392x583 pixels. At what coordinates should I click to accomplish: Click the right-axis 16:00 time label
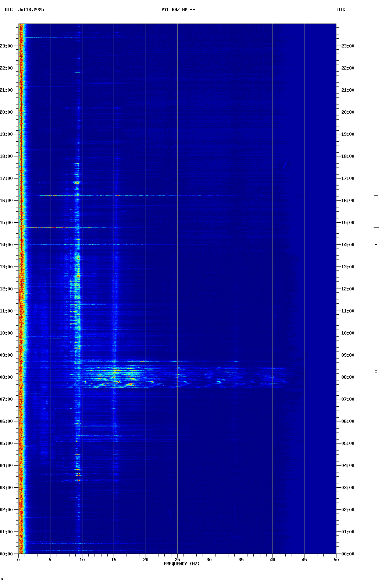[x=348, y=201]
